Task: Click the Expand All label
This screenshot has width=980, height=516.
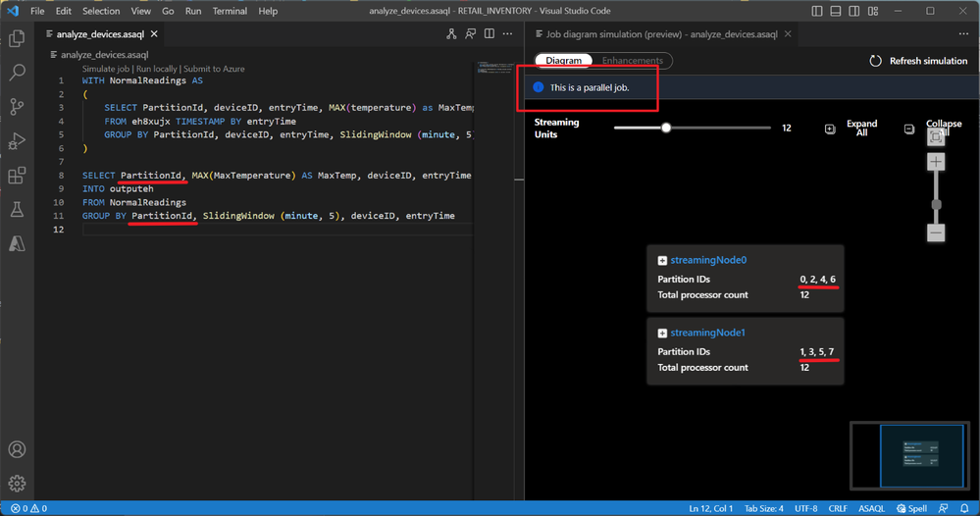Action: coord(861,129)
